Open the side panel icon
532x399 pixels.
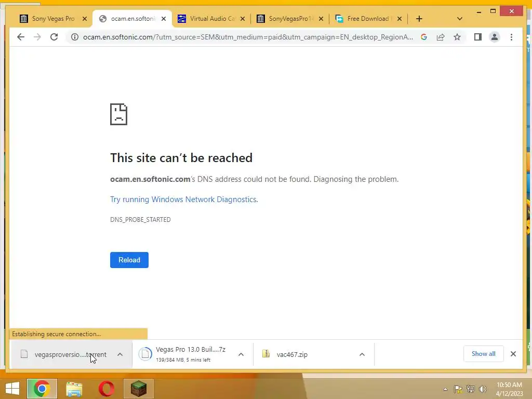coord(478,37)
